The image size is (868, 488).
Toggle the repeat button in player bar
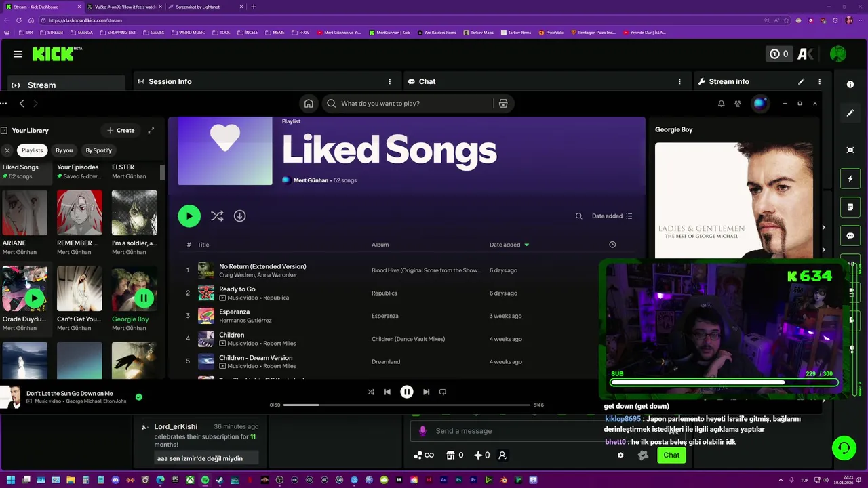click(443, 392)
